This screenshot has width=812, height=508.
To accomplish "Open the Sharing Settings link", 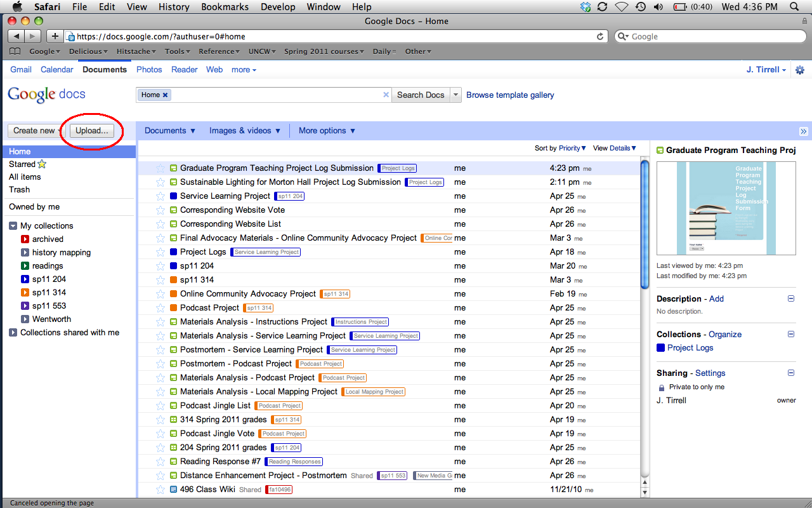I will click(710, 373).
